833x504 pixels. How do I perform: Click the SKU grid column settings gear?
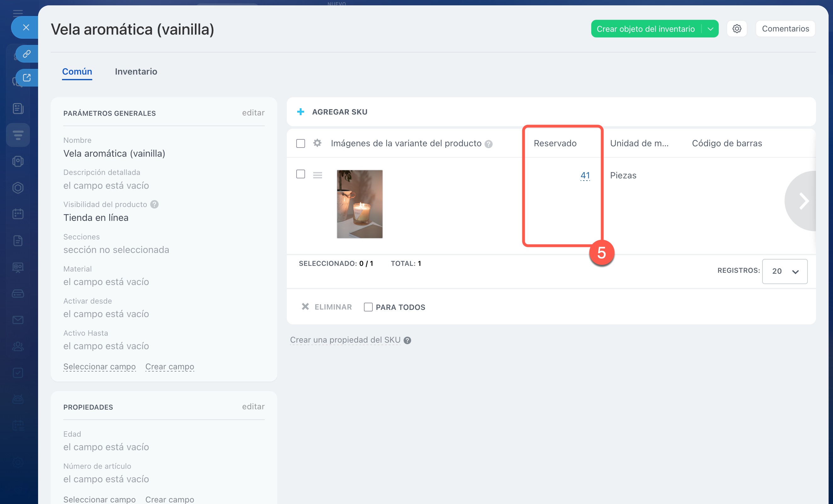pyautogui.click(x=317, y=143)
